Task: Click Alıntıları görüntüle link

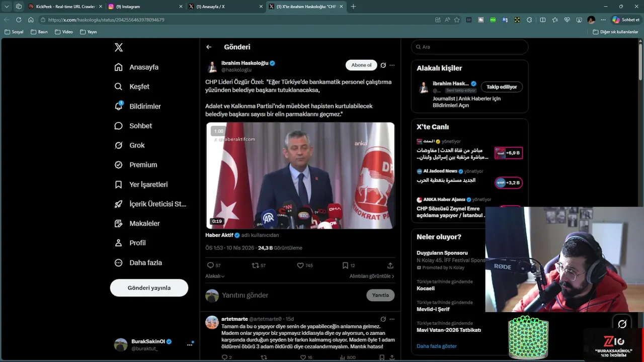Action: tap(372, 276)
